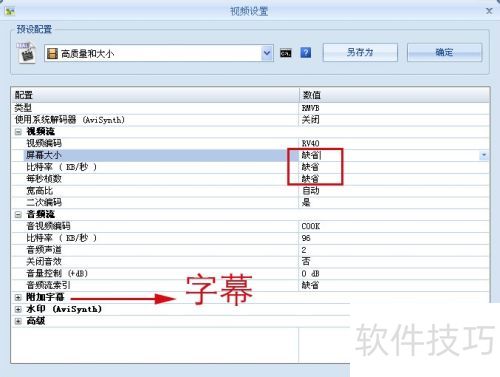Screen dimensions: 500x377
Task: Expand the 附加字幕 section
Action: (18, 297)
